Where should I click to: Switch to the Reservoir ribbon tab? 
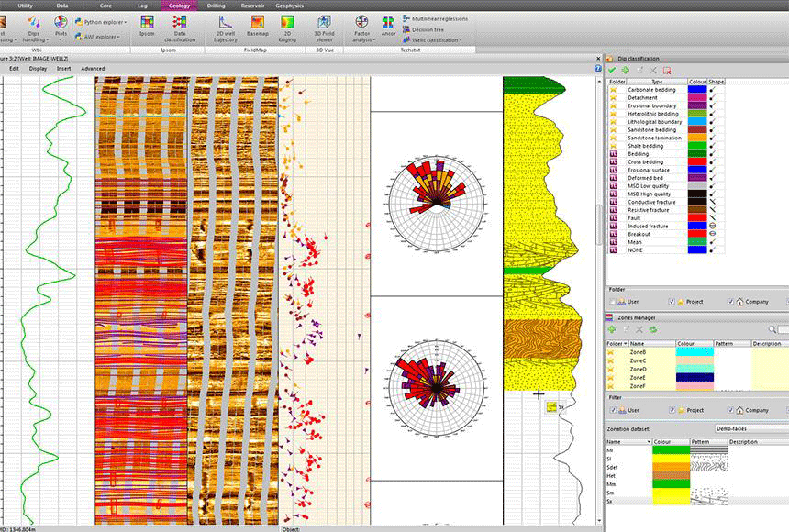[x=252, y=6]
